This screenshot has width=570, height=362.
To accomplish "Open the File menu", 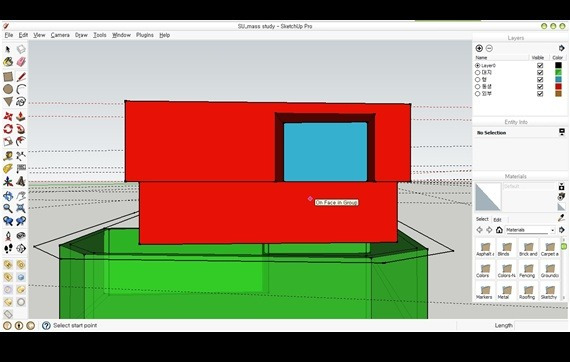I will click(x=9, y=35).
